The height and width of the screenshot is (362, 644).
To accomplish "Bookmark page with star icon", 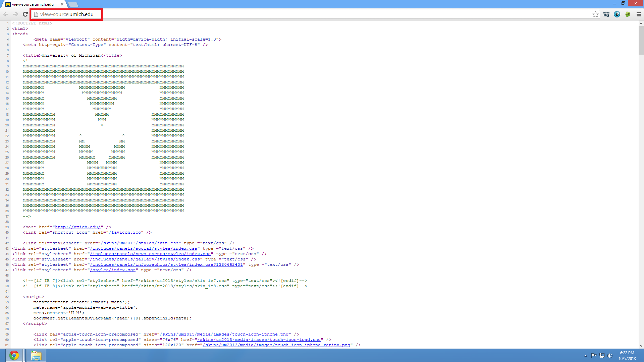I will click(x=595, y=14).
